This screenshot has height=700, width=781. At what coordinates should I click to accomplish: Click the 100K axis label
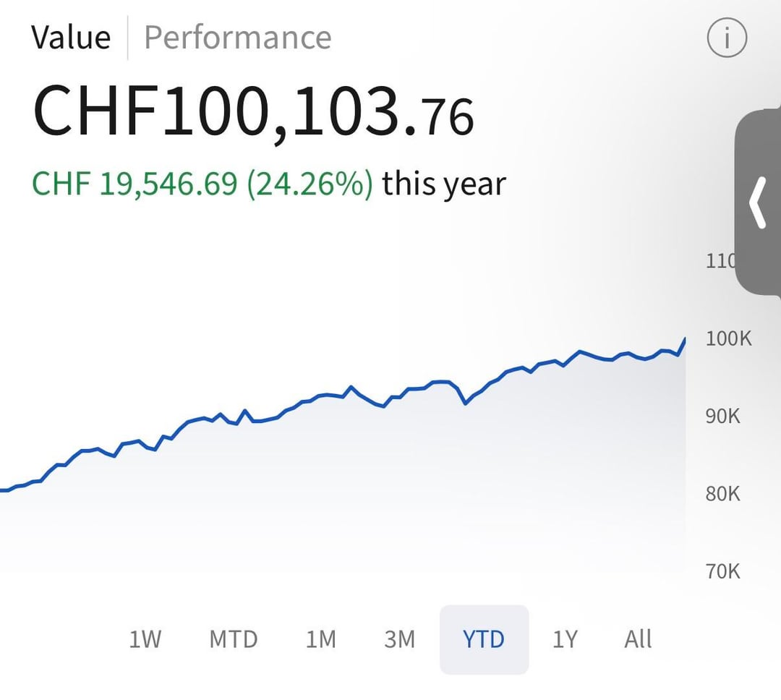pos(729,338)
